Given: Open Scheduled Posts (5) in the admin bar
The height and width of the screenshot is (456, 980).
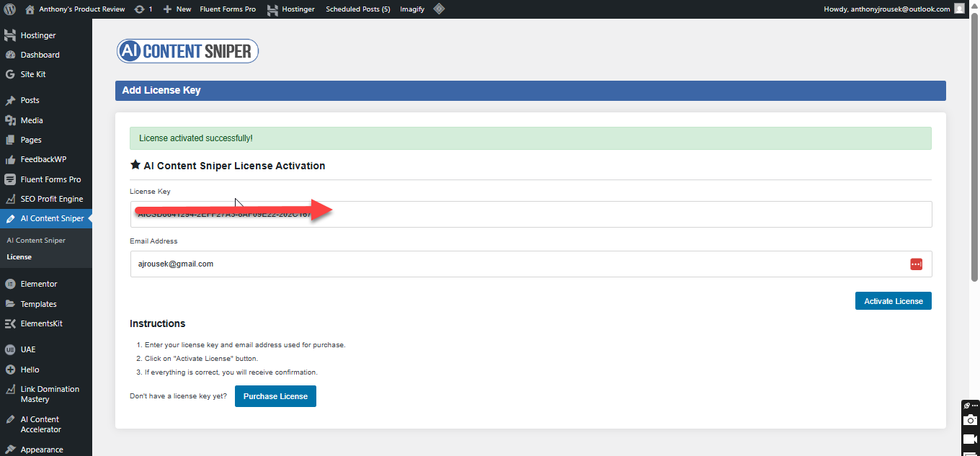Looking at the screenshot, I should click(x=358, y=9).
